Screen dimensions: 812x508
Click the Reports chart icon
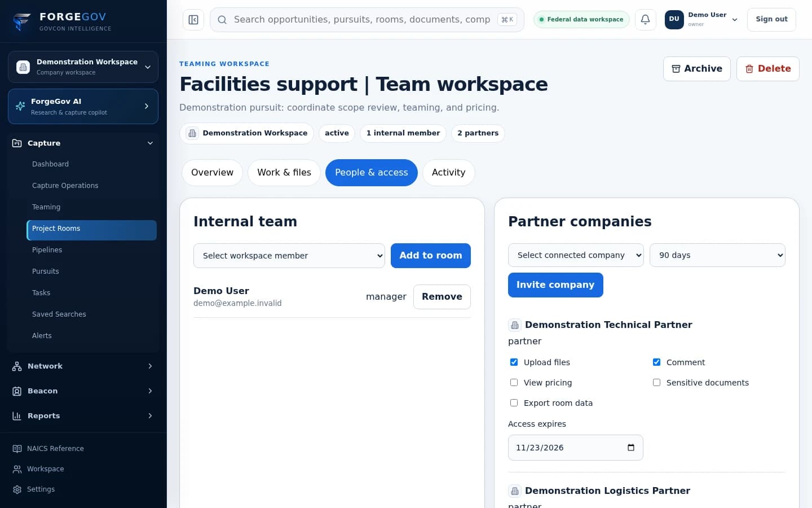pyautogui.click(x=17, y=416)
